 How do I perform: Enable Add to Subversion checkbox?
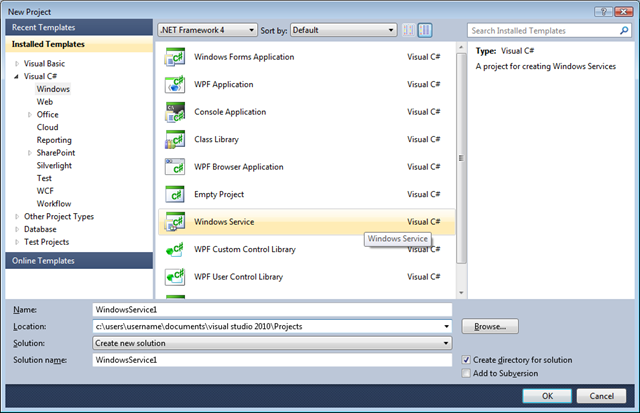pos(467,373)
